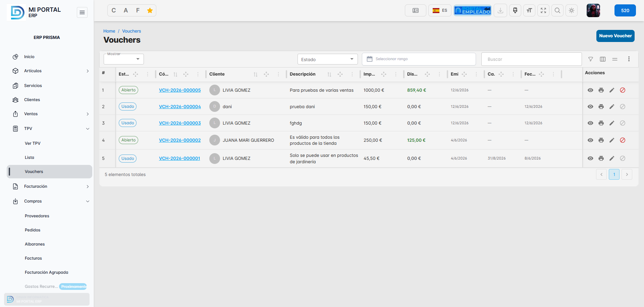Open the column layout selector icon
Image resolution: width=644 pixels, height=307 pixels.
click(603, 59)
